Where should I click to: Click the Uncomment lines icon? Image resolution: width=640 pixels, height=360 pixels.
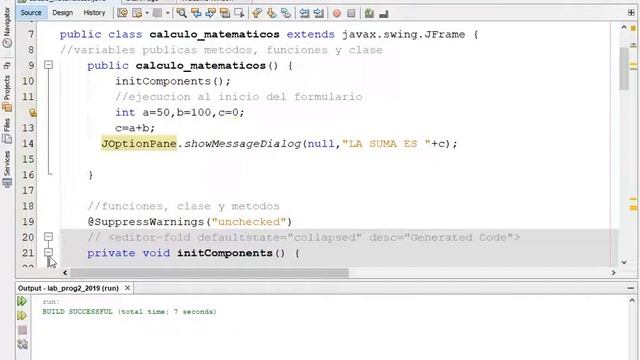(x=383, y=13)
